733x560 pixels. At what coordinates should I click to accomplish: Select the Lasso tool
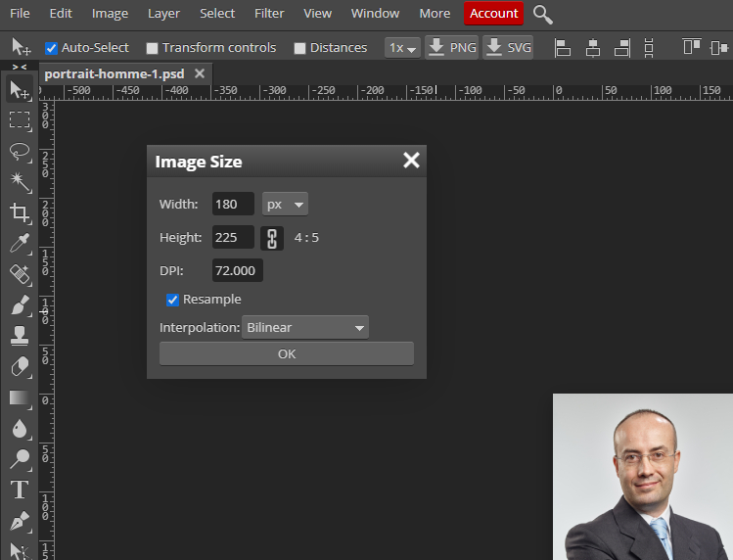[20, 152]
